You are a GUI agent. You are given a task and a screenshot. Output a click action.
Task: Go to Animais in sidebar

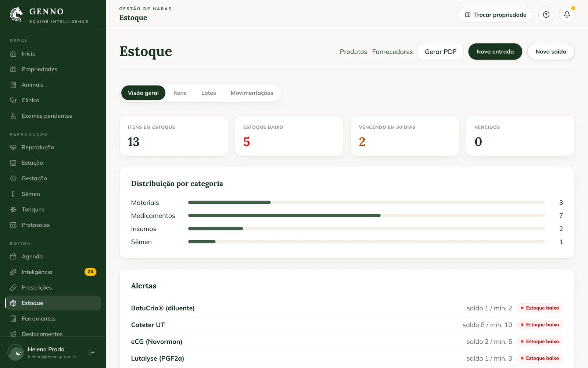(x=53, y=85)
